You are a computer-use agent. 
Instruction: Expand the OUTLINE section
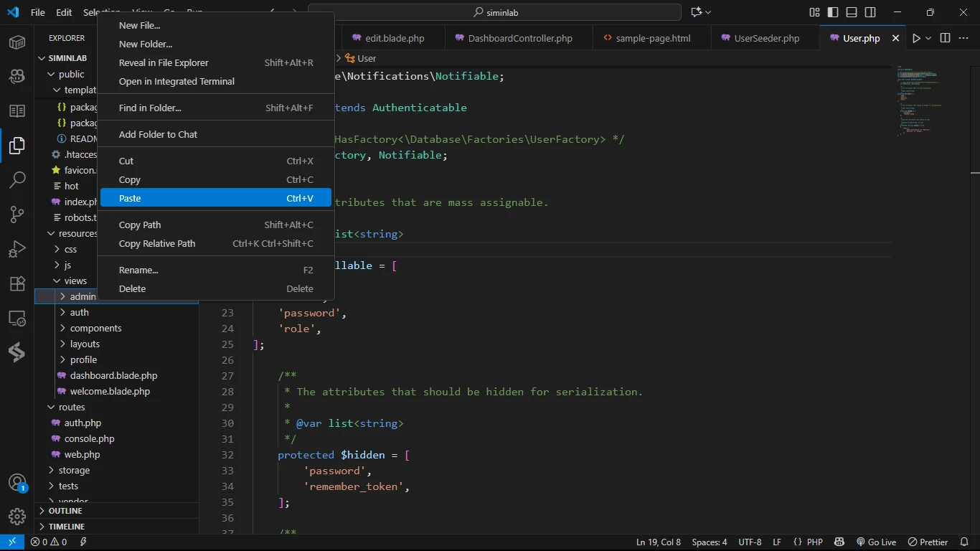coord(65,511)
